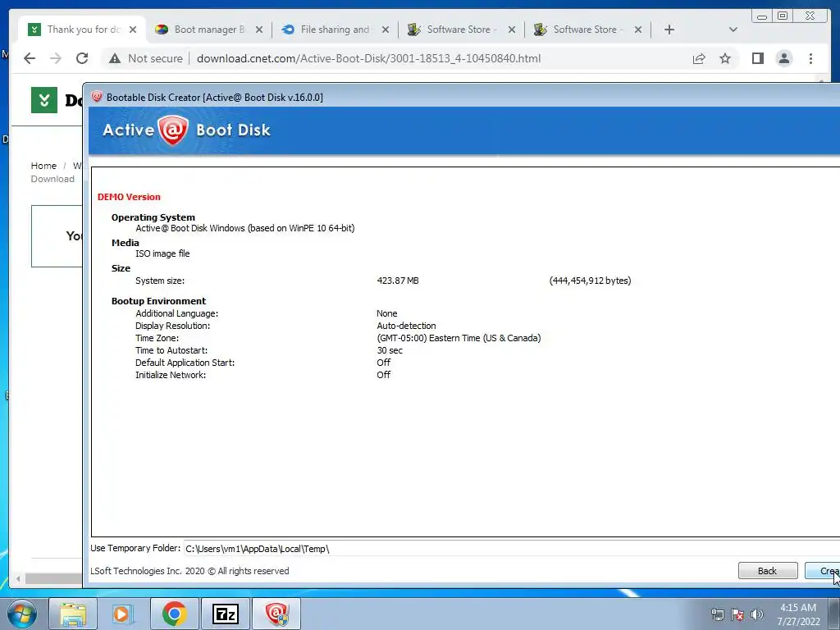This screenshot has height=630, width=840.
Task: Click the DEMO Version text
Action: (x=129, y=197)
